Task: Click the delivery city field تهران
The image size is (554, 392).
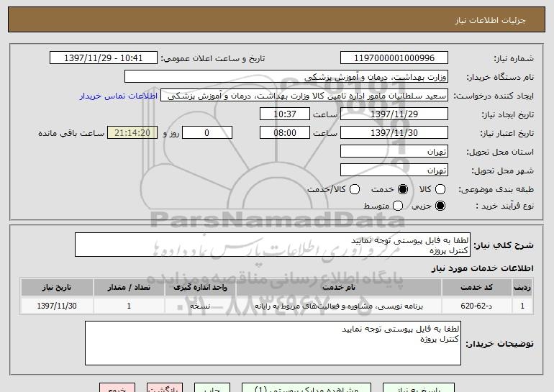Action: 394,170
